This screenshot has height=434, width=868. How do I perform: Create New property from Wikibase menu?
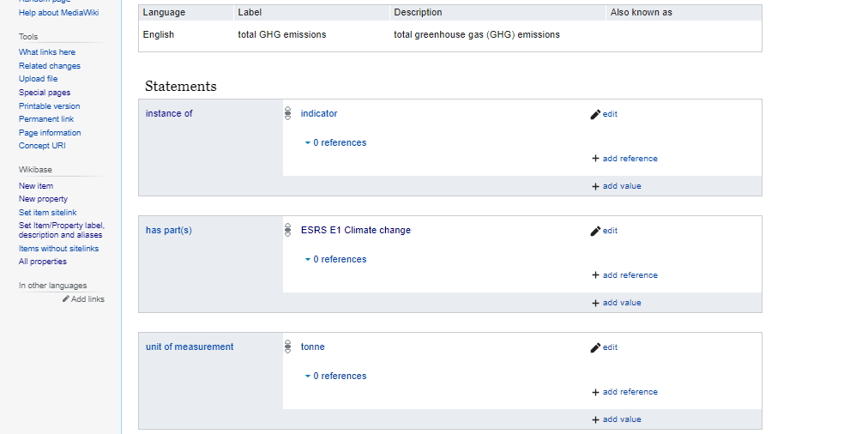(43, 199)
